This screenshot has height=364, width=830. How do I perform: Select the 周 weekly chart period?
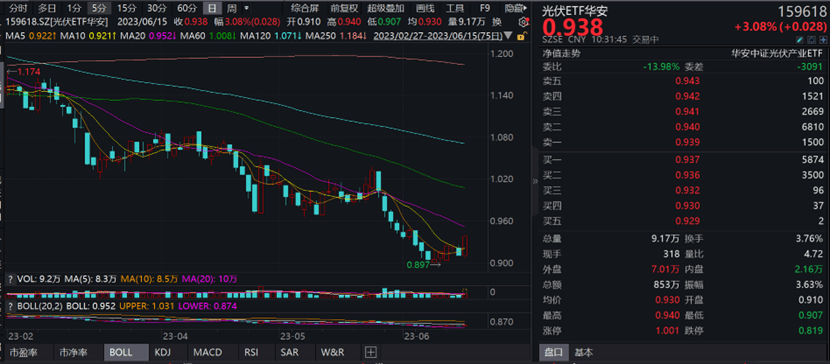[x=231, y=8]
